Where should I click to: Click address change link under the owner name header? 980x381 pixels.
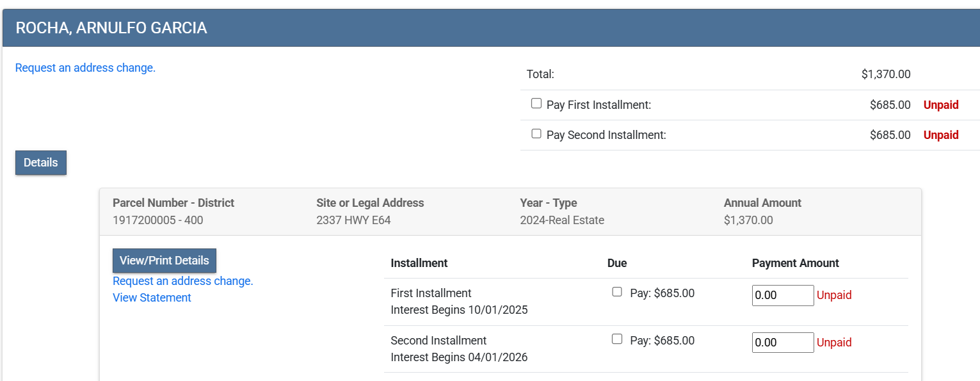coord(85,68)
